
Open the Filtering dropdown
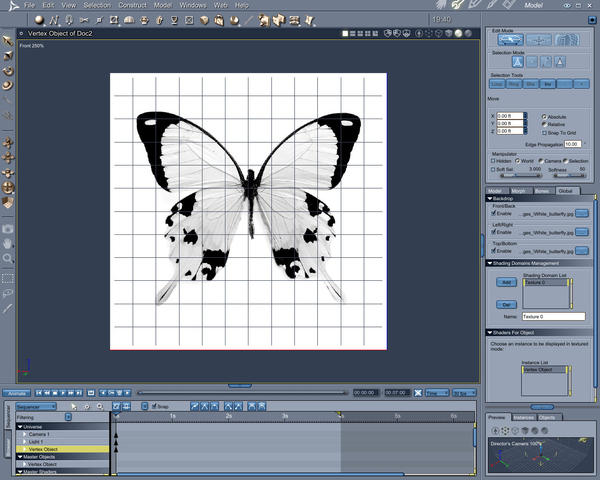click(x=68, y=417)
